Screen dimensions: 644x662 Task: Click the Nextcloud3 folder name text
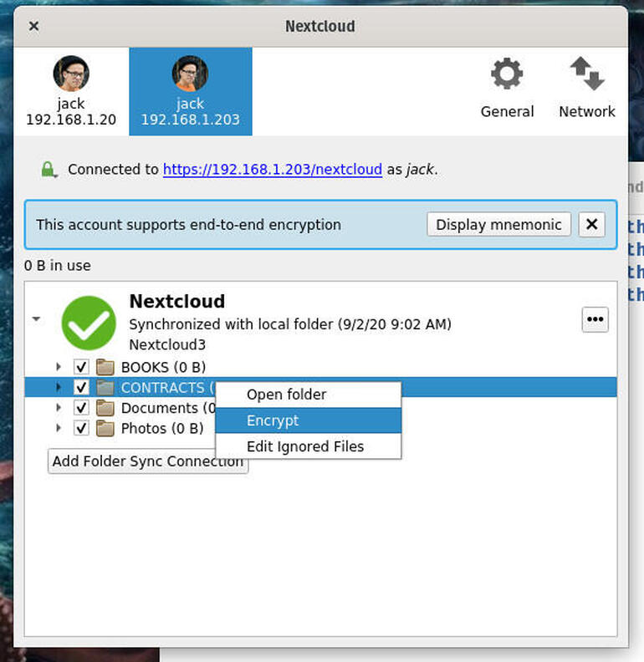(x=167, y=344)
